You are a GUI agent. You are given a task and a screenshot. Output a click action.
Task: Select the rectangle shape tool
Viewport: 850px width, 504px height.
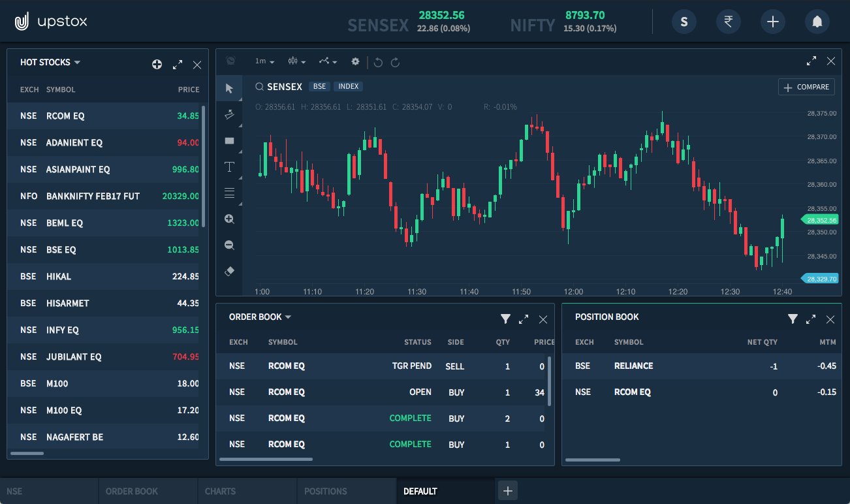pyautogui.click(x=229, y=140)
